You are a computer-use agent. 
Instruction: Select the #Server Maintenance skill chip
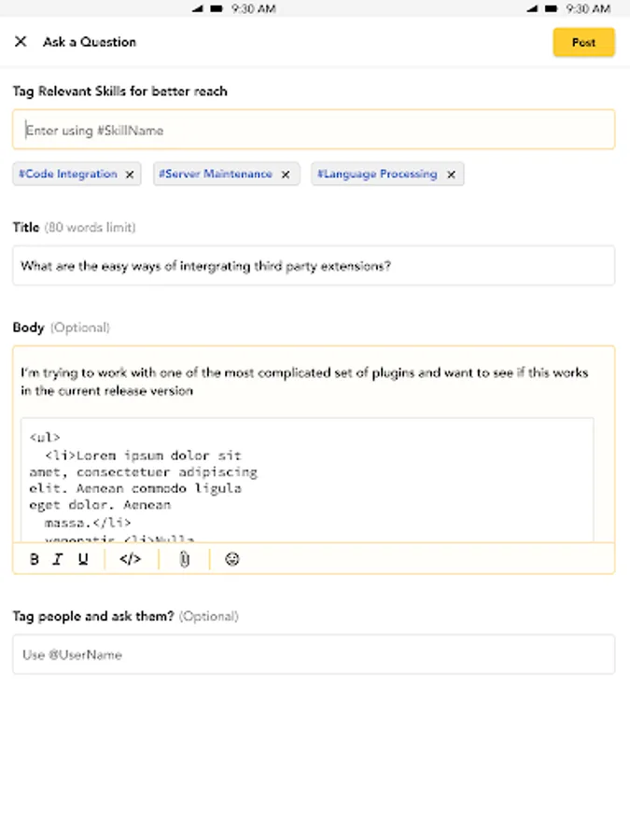[216, 175]
